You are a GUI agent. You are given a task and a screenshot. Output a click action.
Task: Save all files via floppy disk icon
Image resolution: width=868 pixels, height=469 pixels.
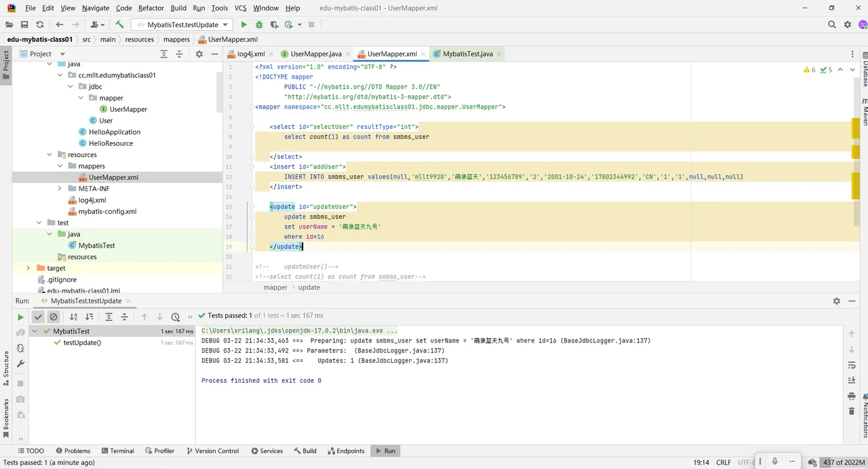click(x=24, y=25)
